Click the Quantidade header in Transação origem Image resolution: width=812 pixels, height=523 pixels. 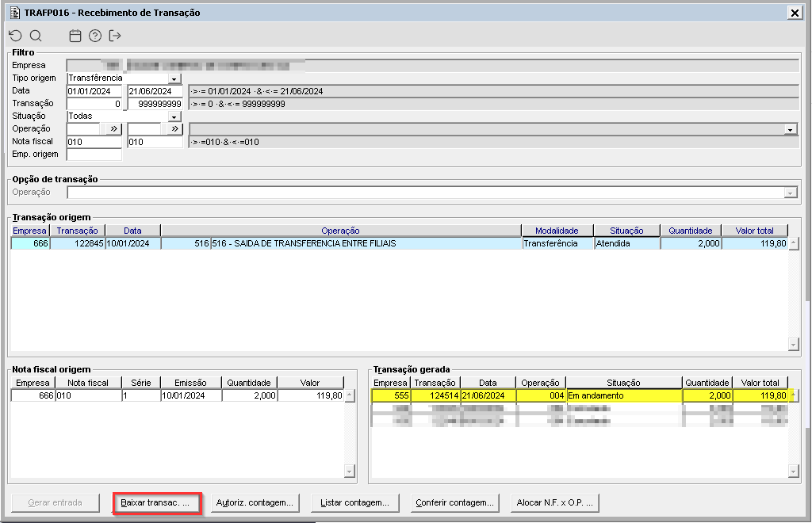[x=691, y=231]
